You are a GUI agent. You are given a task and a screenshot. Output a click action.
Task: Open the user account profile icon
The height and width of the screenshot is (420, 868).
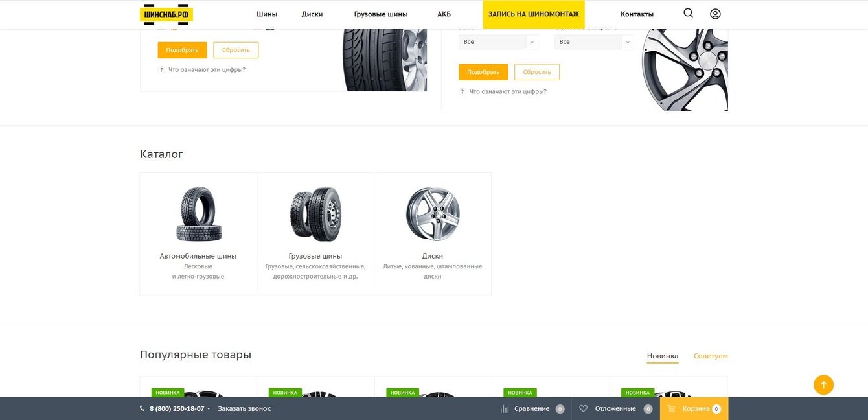[715, 14]
